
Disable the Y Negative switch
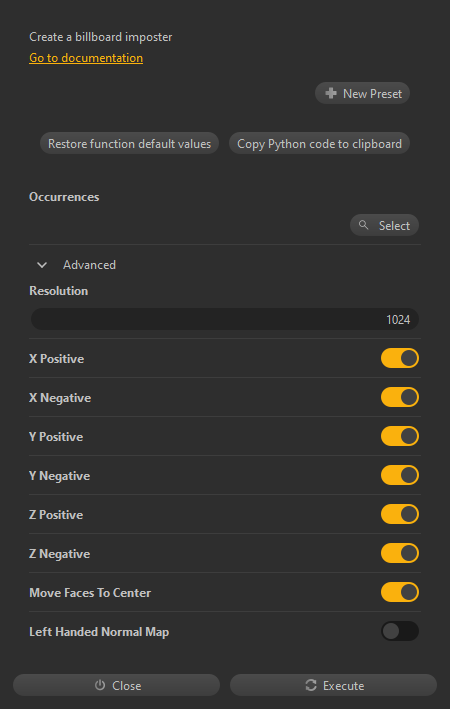click(x=400, y=475)
